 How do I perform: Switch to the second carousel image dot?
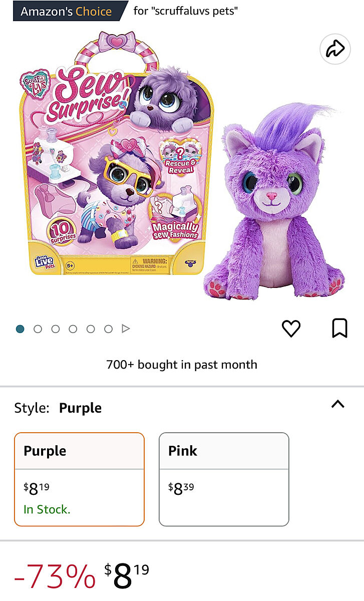[38, 329]
